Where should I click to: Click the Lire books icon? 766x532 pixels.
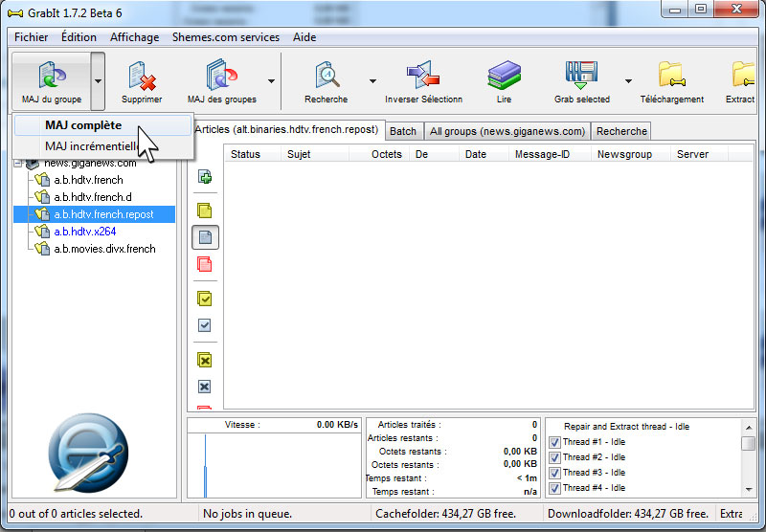tap(504, 75)
